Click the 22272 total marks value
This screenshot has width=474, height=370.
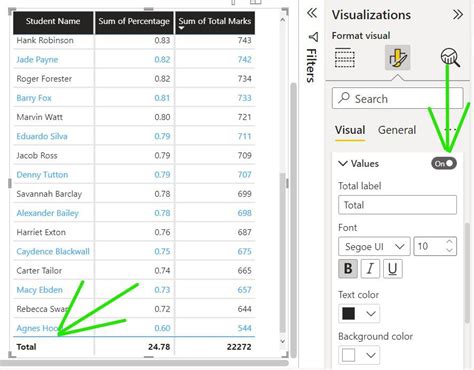pyautogui.click(x=239, y=347)
